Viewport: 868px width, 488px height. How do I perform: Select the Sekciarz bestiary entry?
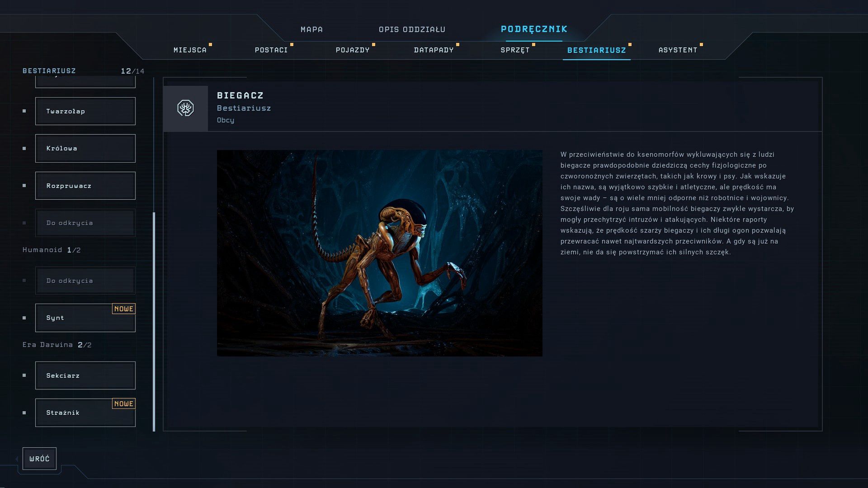[85, 375]
